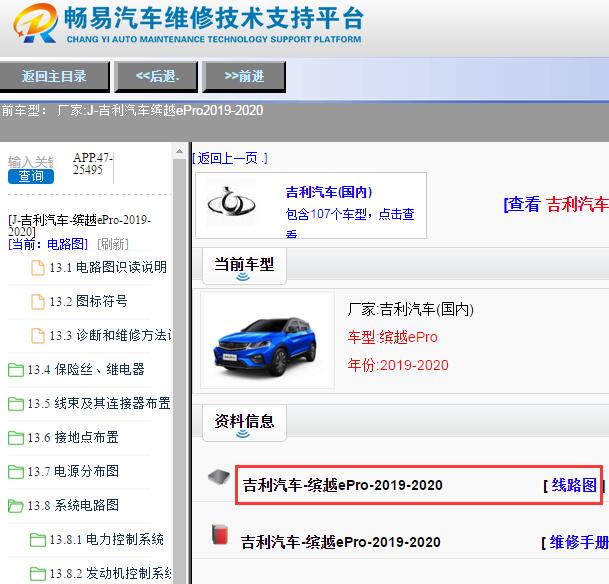Click 厂家:J-吉利汽车缤越ePro2019-2020 header text
Screen dimensions: 609x584
pyautogui.click(x=160, y=111)
